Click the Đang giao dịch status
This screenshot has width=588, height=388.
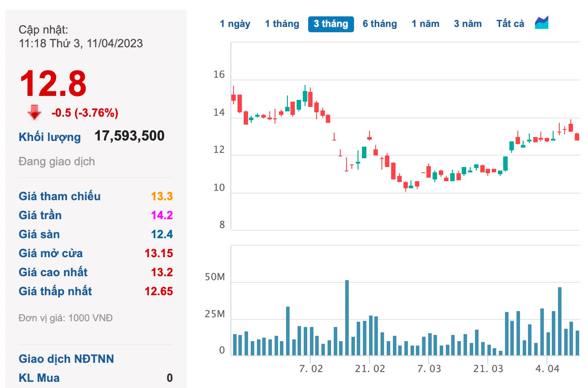pos(57,162)
